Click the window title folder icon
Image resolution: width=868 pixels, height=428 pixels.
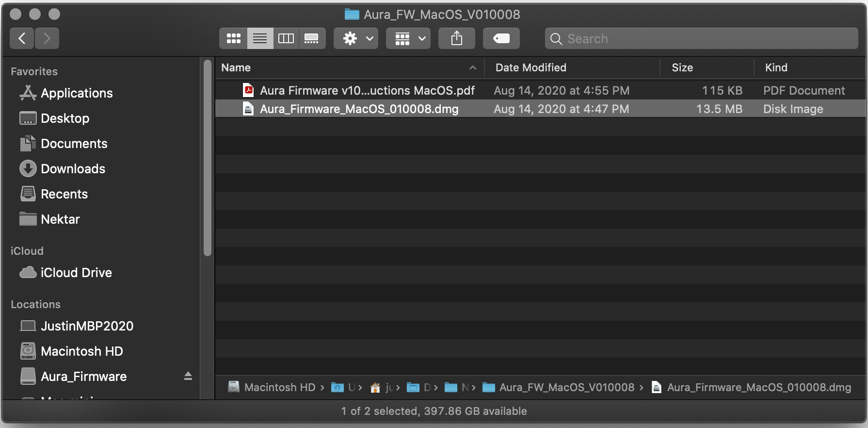click(x=352, y=15)
